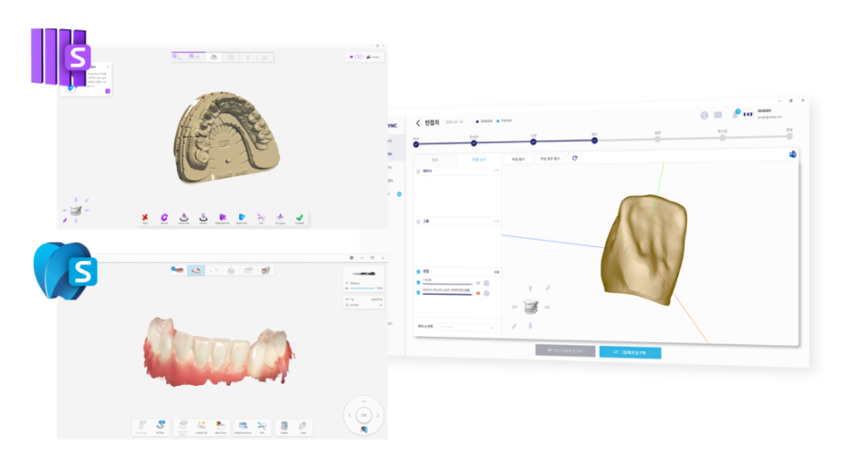The image size is (868, 469).
Task: Toggle the first model file checkbox
Action: tap(418, 284)
